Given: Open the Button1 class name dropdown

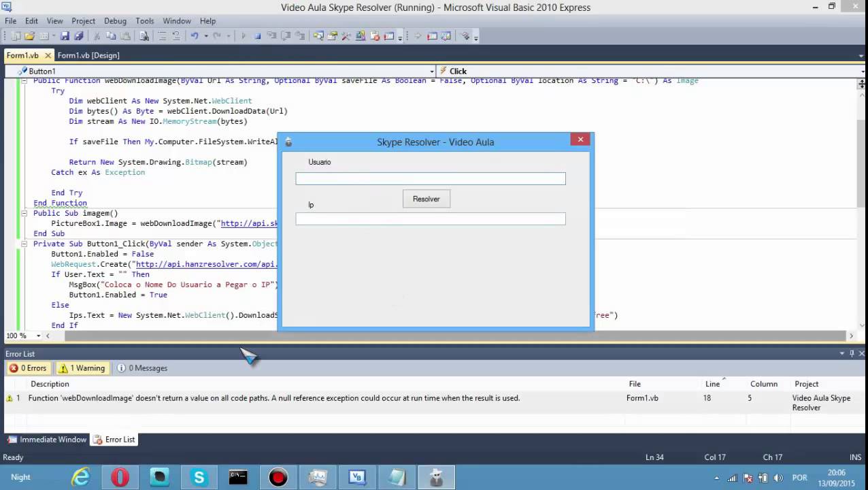Looking at the screenshot, I should [431, 71].
